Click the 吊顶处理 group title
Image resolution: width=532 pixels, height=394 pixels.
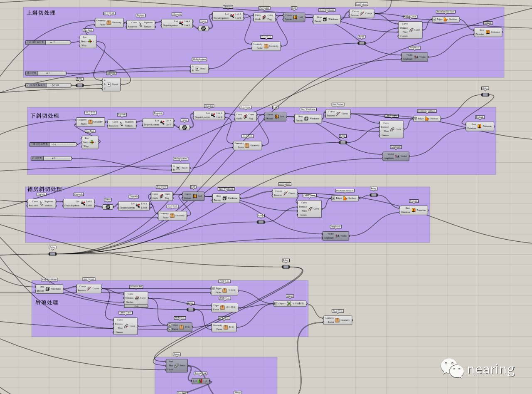pyautogui.click(x=47, y=302)
